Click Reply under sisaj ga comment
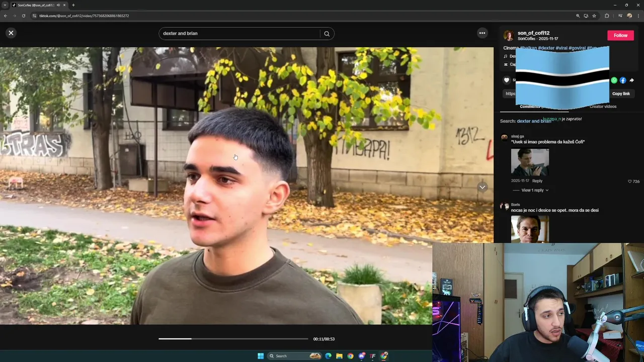 [x=537, y=181]
